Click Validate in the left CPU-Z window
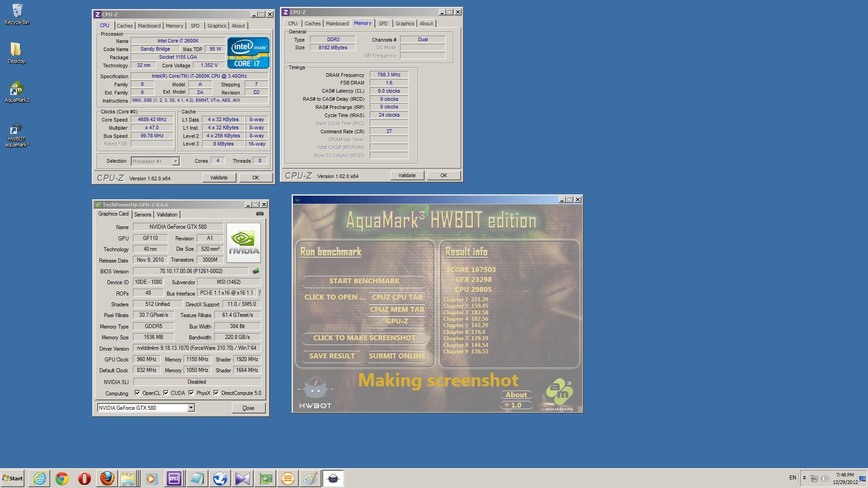The image size is (868, 488). [219, 178]
